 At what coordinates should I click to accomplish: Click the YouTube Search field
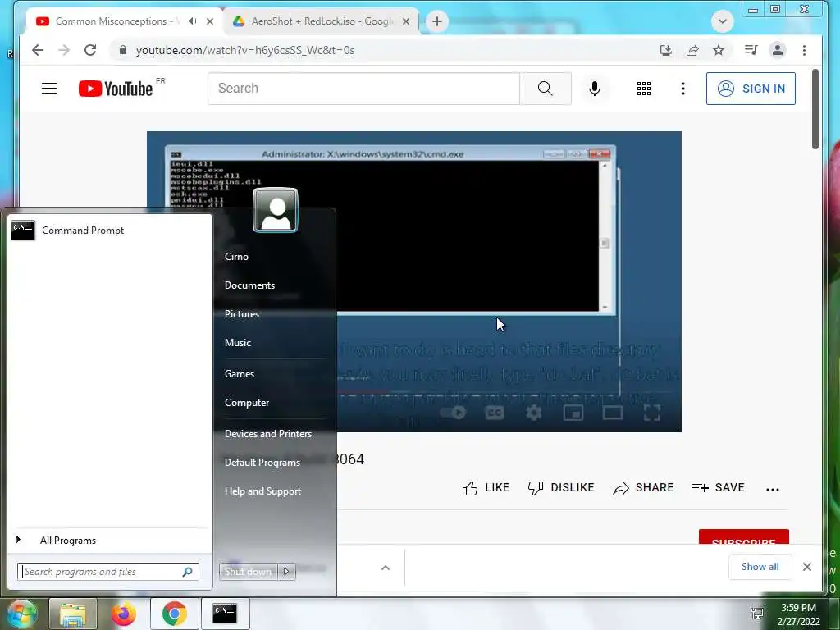[x=363, y=89]
